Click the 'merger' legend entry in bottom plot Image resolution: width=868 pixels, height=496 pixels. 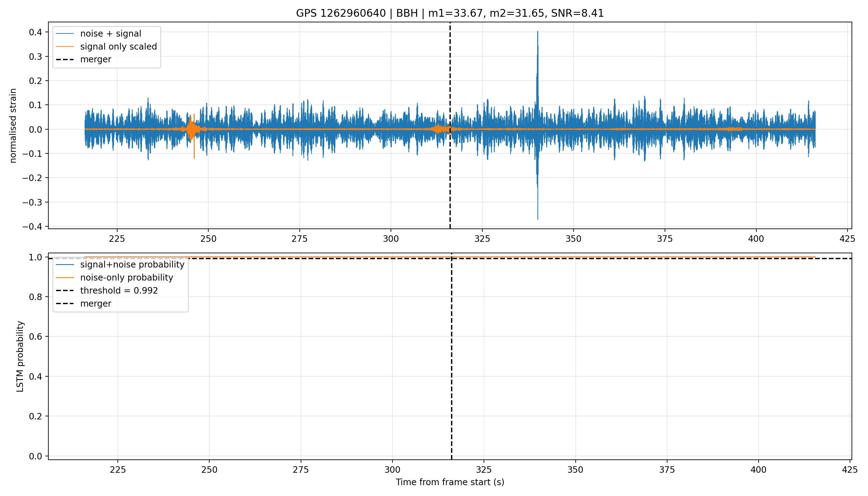pyautogui.click(x=83, y=303)
